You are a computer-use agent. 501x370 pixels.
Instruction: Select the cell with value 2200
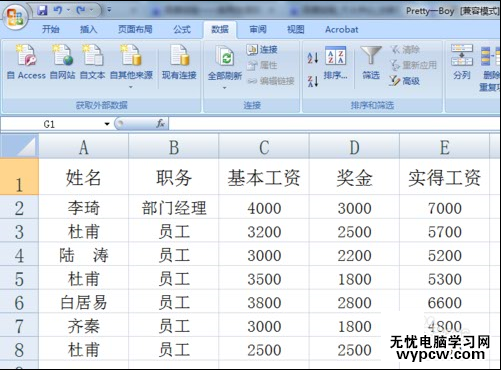pyautogui.click(x=354, y=254)
